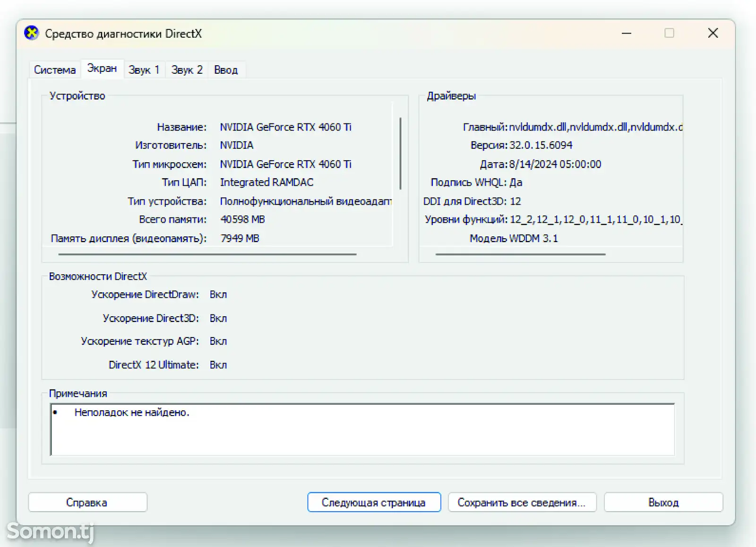The height and width of the screenshot is (547, 756).
Task: Click the disabled maximize window button
Action: (x=669, y=33)
